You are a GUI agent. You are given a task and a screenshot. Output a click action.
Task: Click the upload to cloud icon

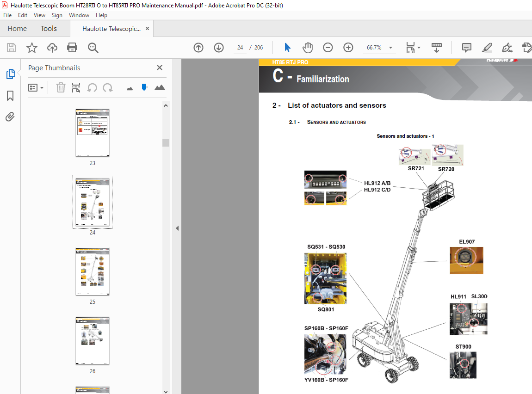point(52,48)
